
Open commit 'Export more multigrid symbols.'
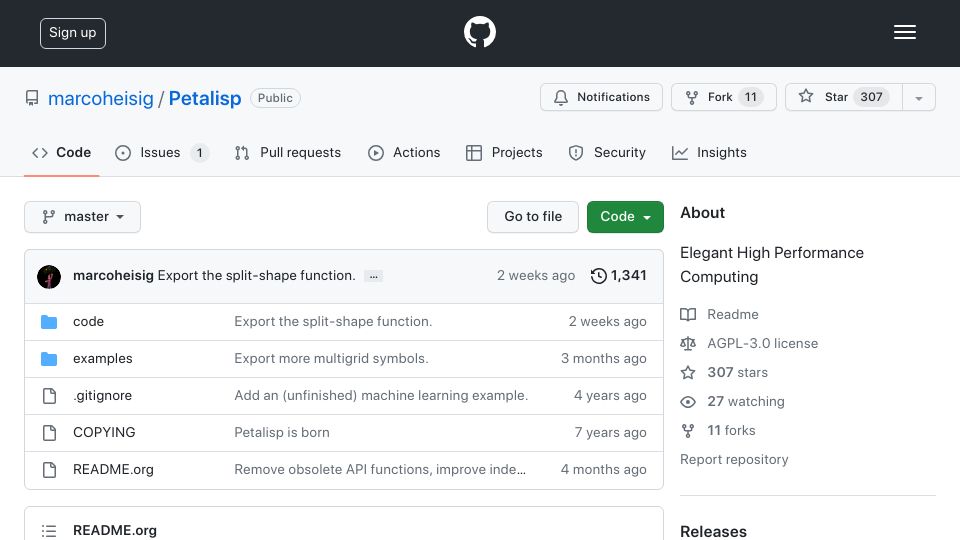click(x=331, y=358)
